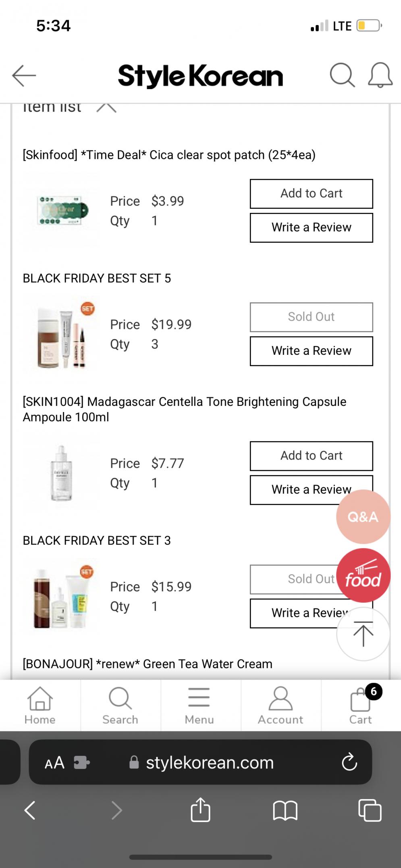Tap the stylekorean.com address bar
Screen dimensions: 401x868
[x=210, y=762]
